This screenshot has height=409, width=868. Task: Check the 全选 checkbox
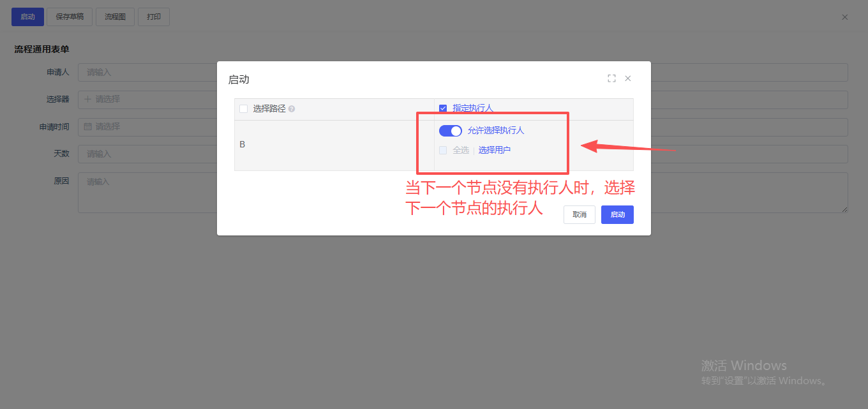point(443,151)
